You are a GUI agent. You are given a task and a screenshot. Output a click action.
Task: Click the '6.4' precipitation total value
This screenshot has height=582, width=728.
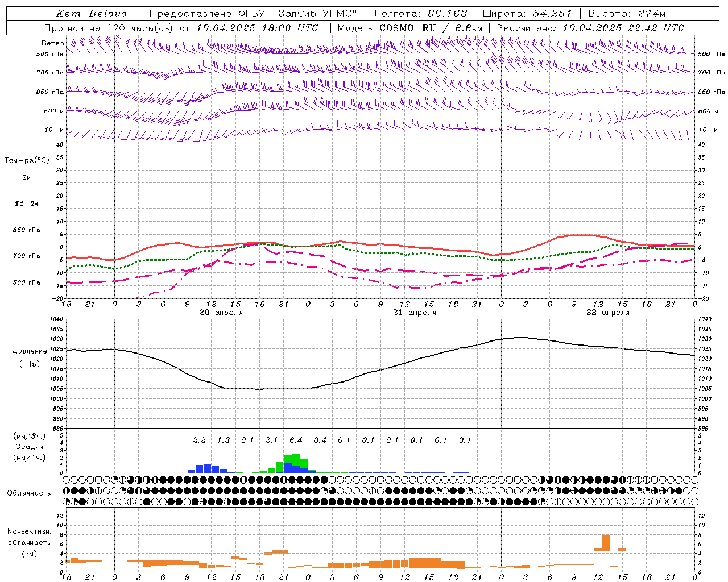pyautogui.click(x=296, y=440)
